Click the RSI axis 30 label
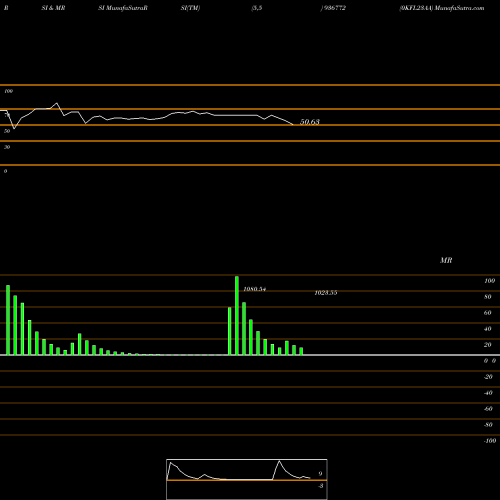 7,147
